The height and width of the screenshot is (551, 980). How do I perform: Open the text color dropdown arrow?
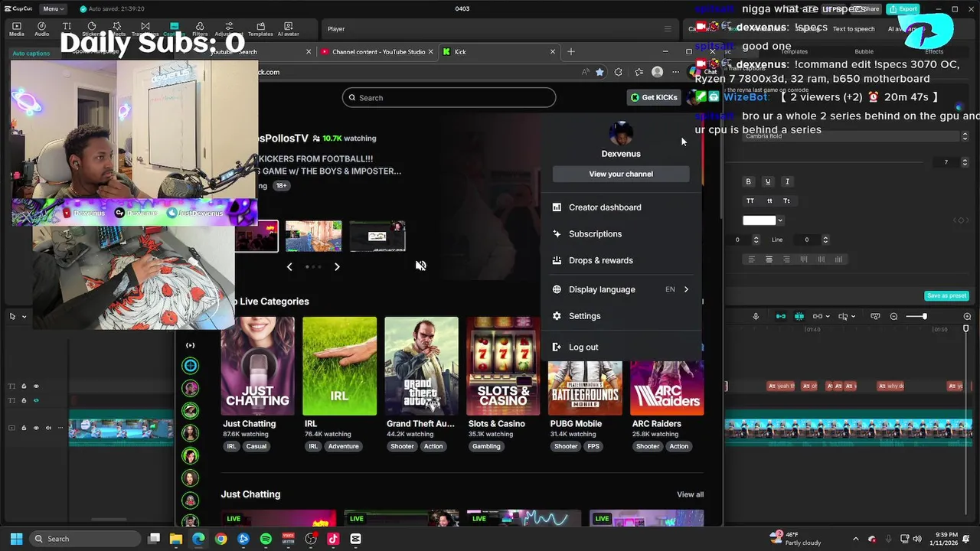pos(780,220)
